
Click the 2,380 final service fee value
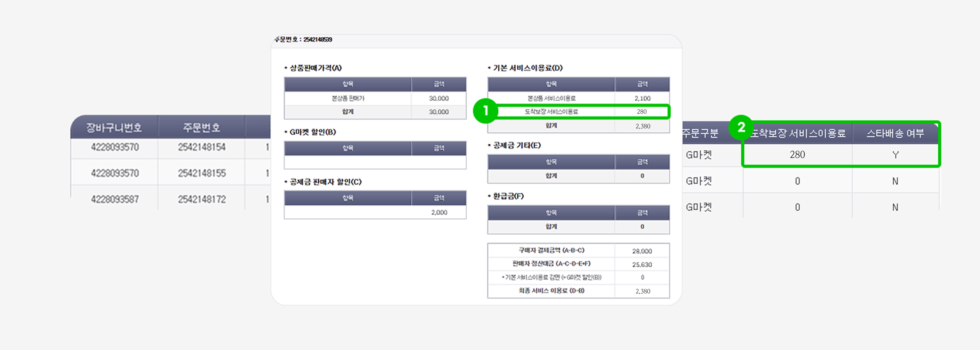643,291
